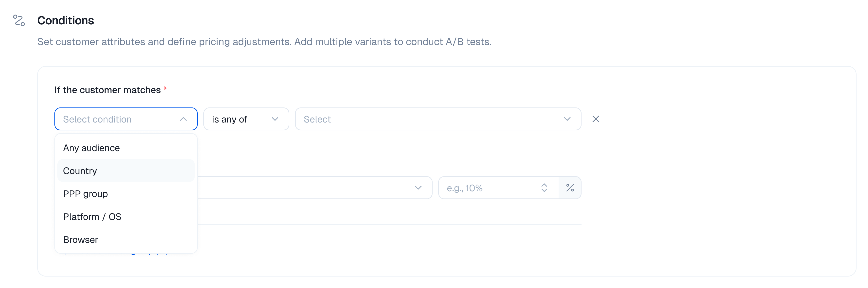Select the "Platform / OS" option
Image resolution: width=868 pixels, height=288 pixels.
(x=92, y=217)
